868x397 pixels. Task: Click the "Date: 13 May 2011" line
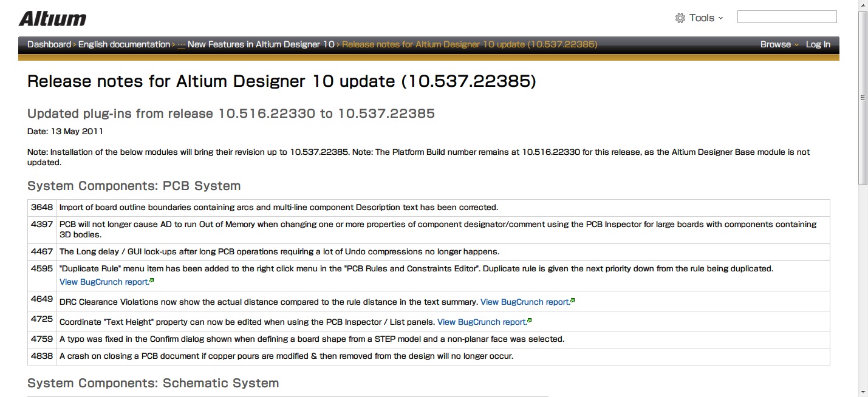(x=65, y=131)
